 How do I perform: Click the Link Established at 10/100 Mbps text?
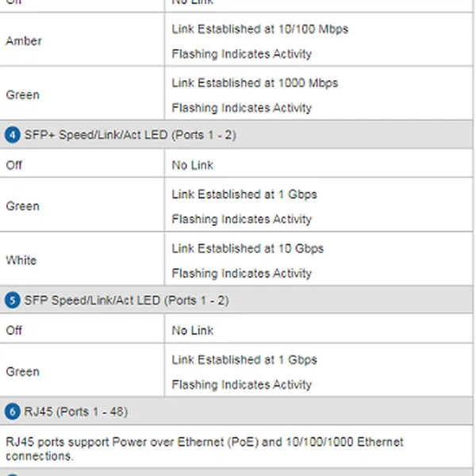tap(259, 29)
